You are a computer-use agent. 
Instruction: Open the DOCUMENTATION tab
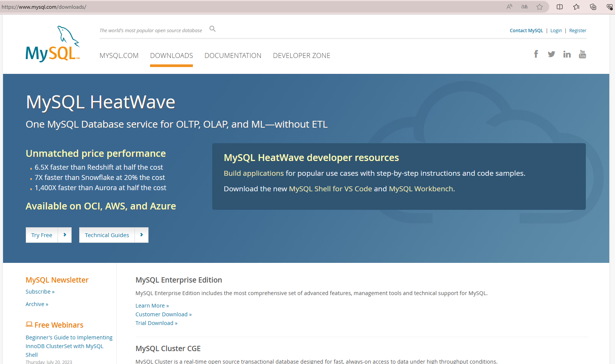pyautogui.click(x=233, y=56)
